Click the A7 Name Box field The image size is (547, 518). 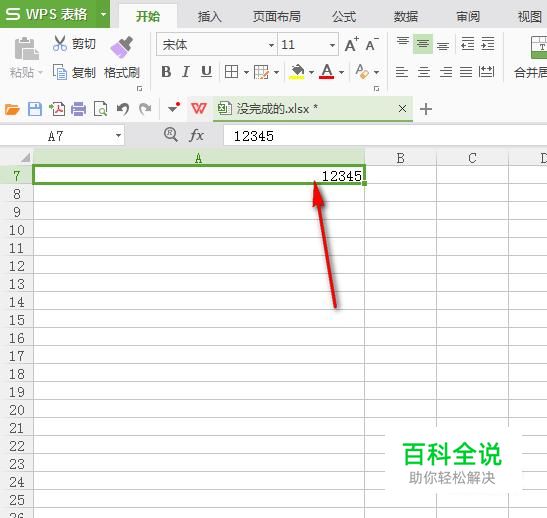click(56, 136)
